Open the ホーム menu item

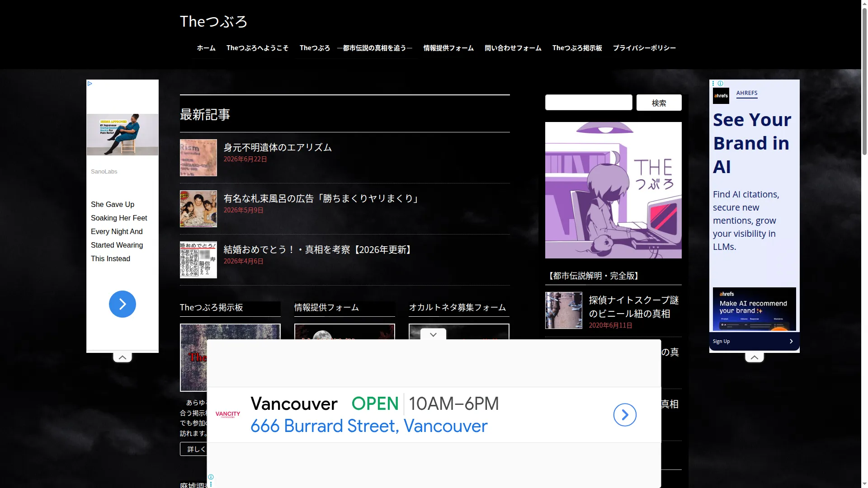click(206, 48)
